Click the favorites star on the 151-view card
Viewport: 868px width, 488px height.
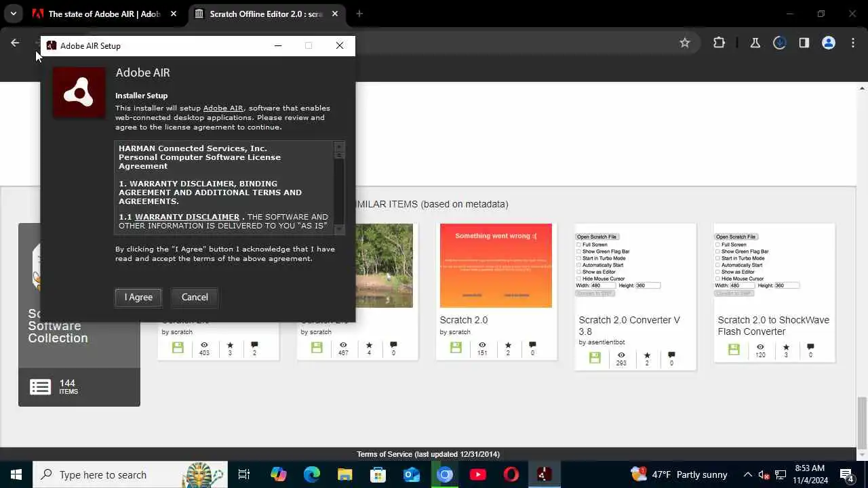(508, 345)
